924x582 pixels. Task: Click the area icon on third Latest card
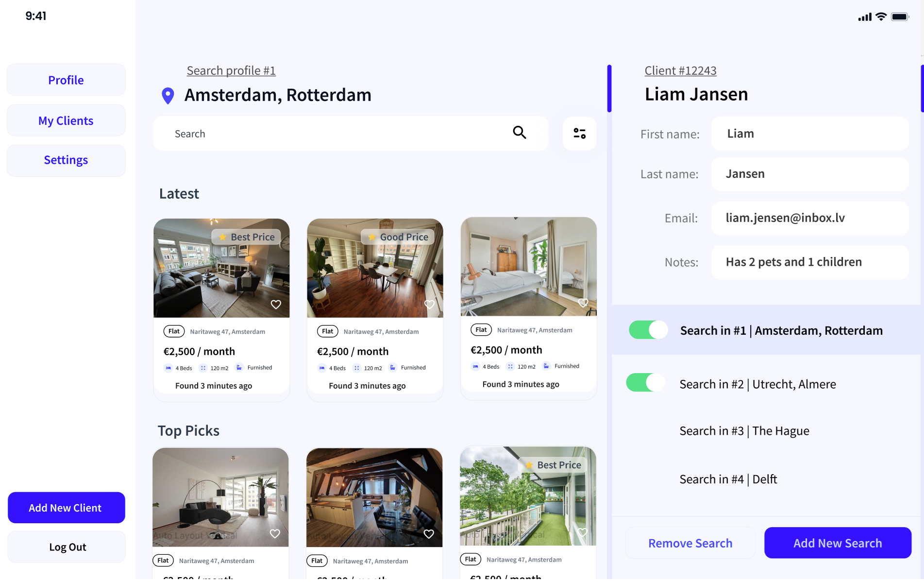coord(510,366)
